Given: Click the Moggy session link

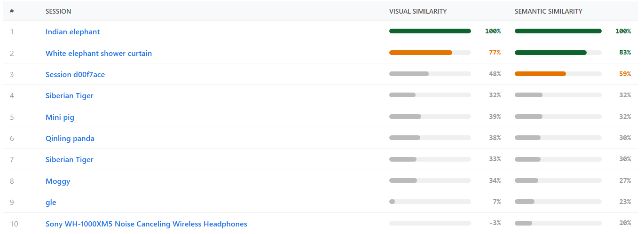Looking at the screenshot, I should point(58,181).
